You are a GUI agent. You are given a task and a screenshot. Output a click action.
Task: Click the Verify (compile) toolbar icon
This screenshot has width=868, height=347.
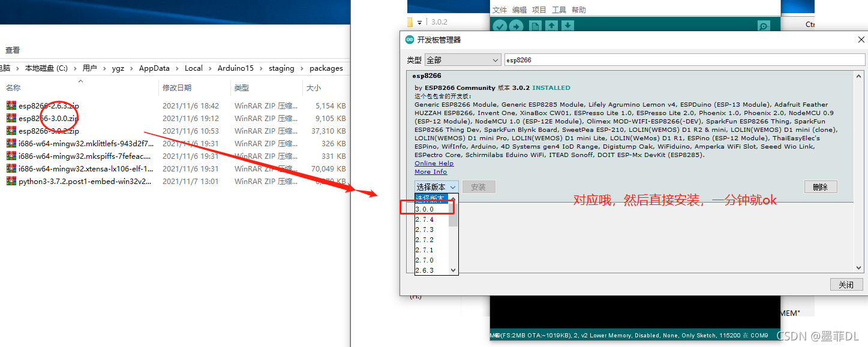pos(500,26)
